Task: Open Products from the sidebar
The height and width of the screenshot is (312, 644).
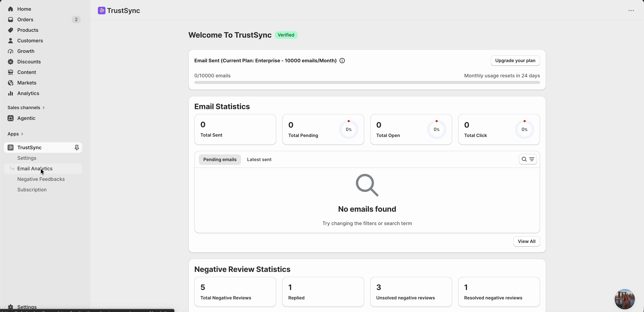Action: coord(28,30)
